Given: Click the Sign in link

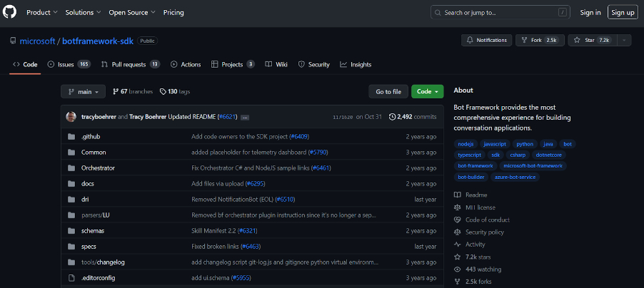Looking at the screenshot, I should click(590, 12).
